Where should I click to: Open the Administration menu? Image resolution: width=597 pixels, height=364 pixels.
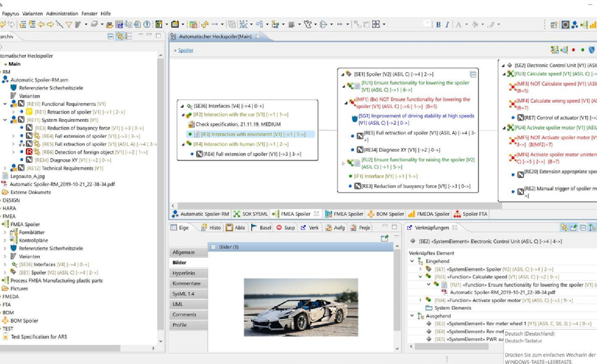(x=62, y=14)
